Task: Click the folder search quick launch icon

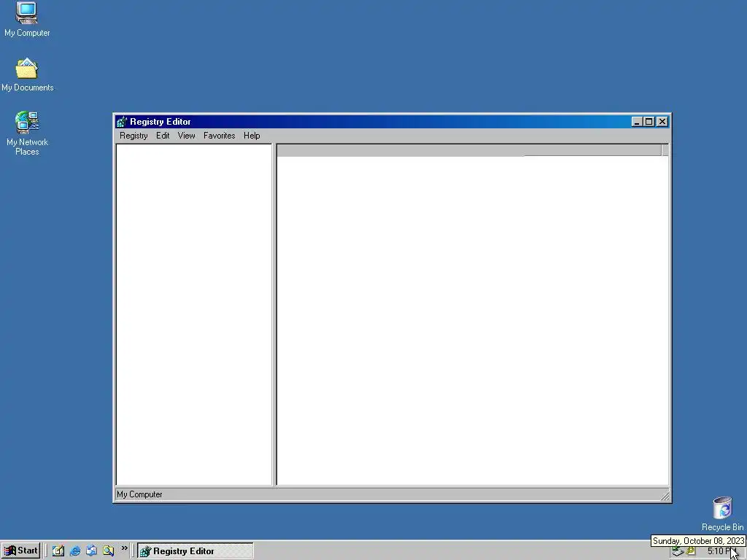Action: point(108,551)
